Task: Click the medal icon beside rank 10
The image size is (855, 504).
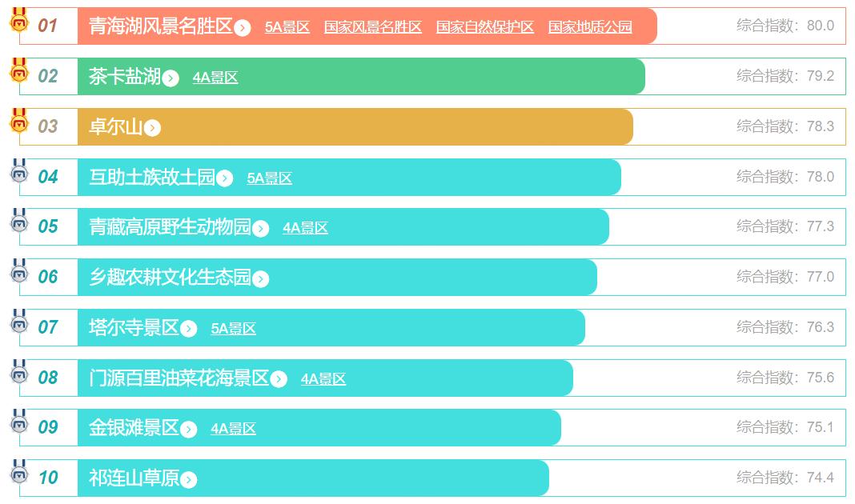Action: point(18,473)
